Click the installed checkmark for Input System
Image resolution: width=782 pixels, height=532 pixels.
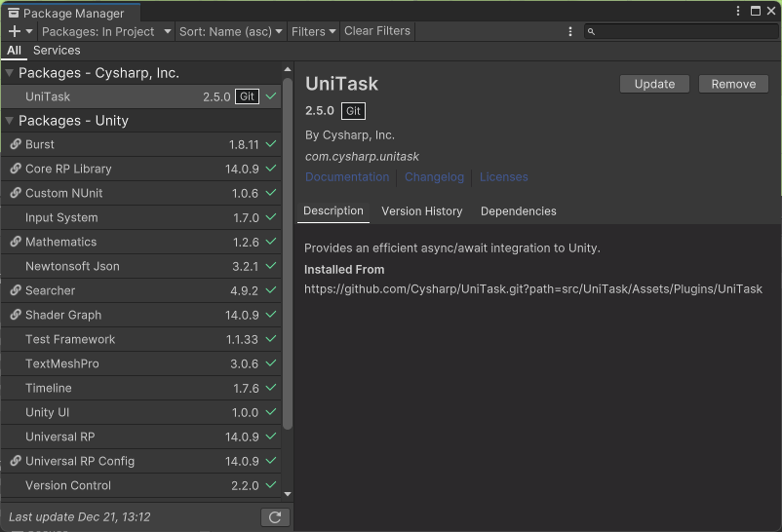[x=271, y=217]
